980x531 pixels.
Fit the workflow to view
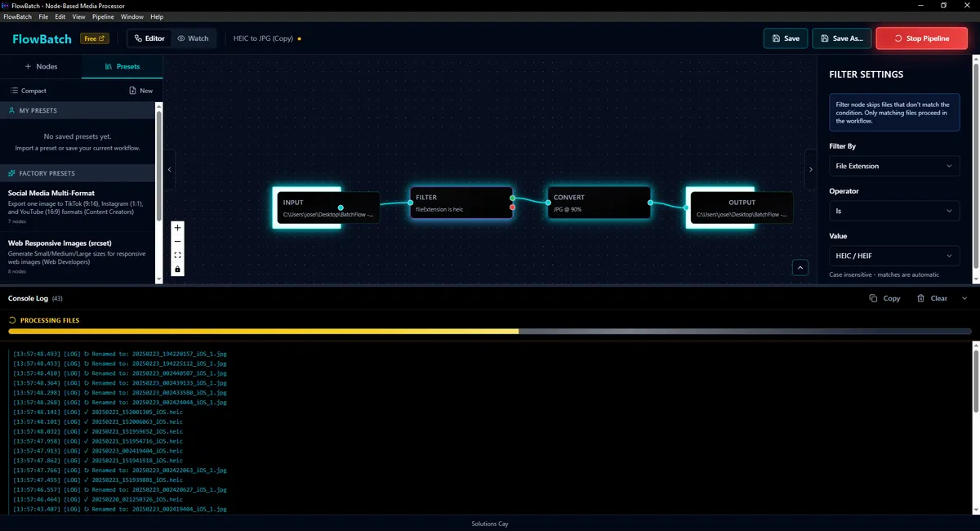click(x=177, y=255)
